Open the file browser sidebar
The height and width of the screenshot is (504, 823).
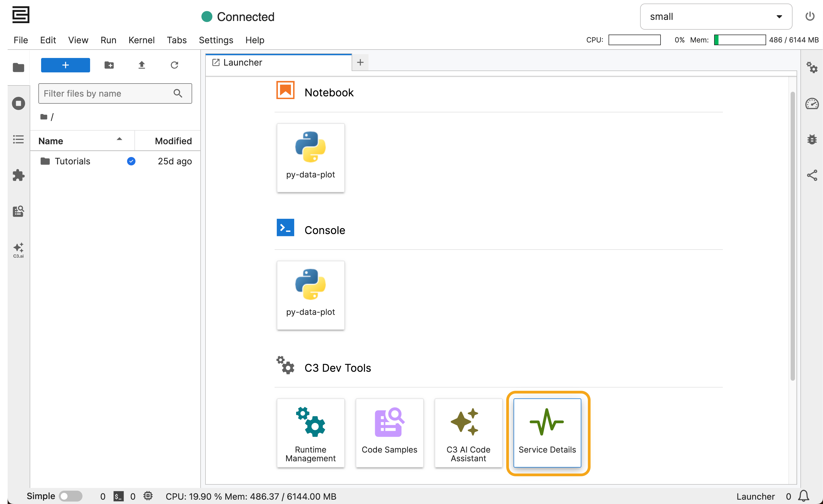pyautogui.click(x=19, y=67)
